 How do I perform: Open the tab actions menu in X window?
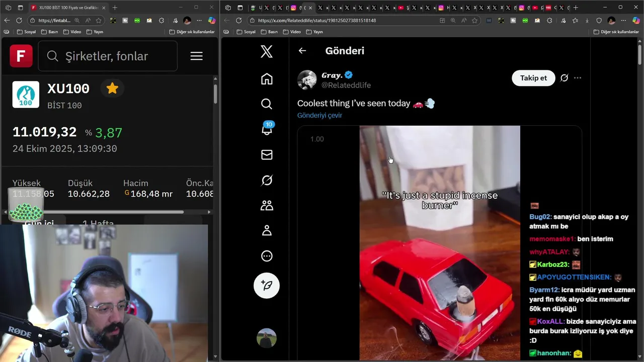click(240, 8)
